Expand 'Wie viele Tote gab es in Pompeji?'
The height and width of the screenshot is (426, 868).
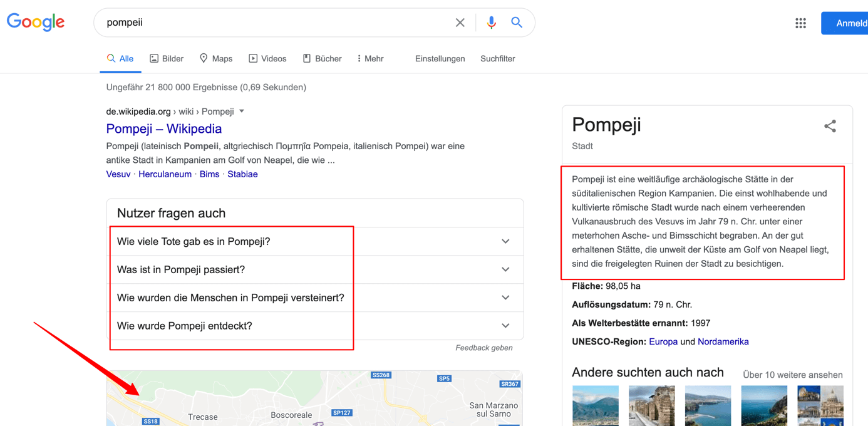click(315, 241)
